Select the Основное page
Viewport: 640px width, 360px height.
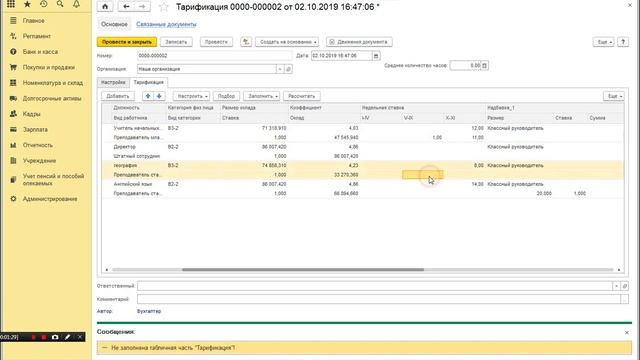114,24
